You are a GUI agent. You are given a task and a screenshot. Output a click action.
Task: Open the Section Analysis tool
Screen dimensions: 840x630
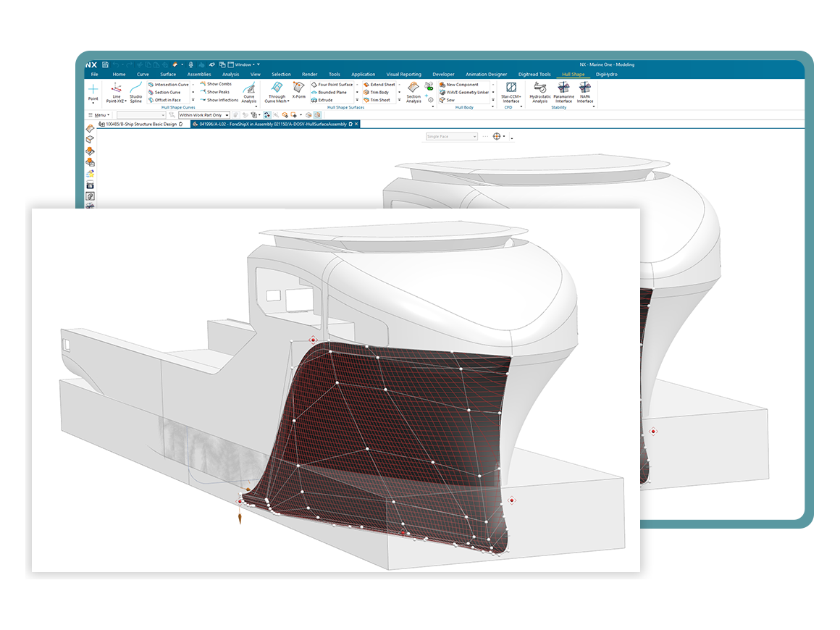[413, 92]
